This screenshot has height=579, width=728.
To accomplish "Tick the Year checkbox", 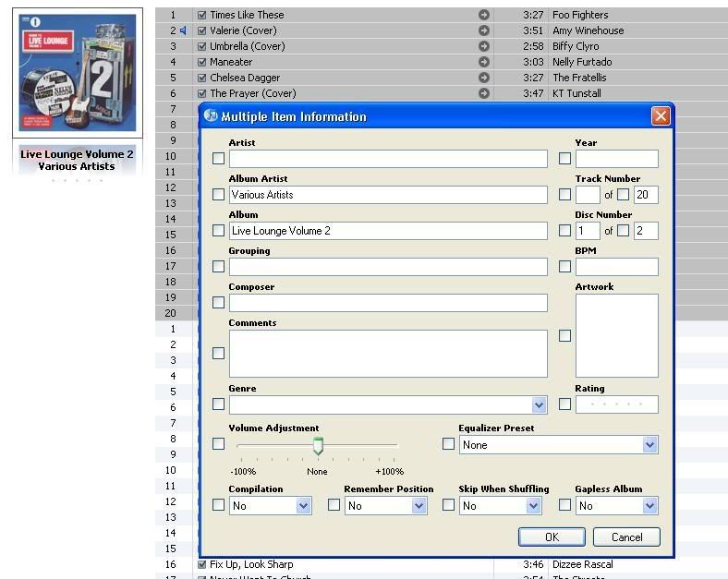I will (564, 159).
